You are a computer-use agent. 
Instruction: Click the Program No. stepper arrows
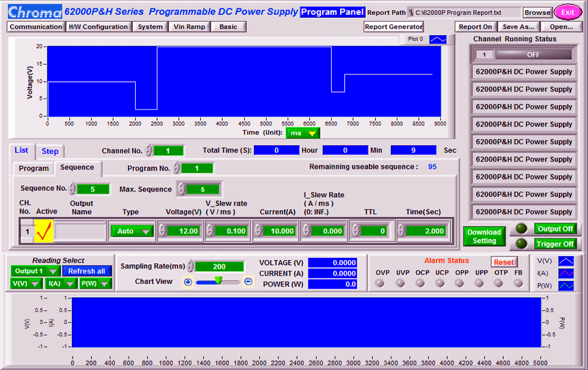pyautogui.click(x=176, y=168)
